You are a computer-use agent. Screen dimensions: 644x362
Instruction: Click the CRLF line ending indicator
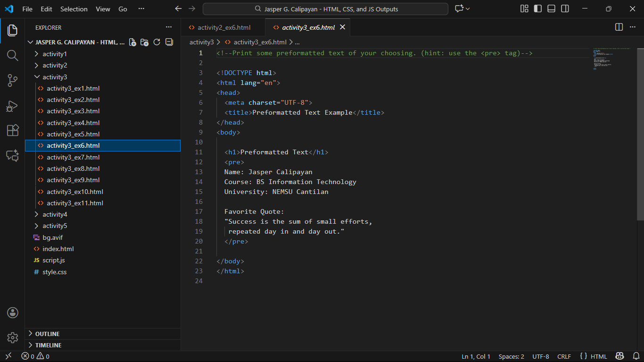pos(564,357)
